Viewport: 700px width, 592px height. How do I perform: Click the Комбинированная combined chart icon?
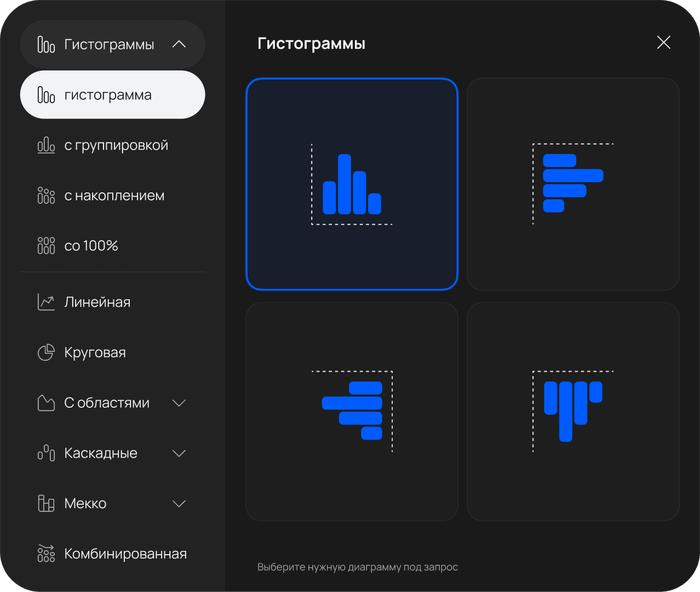point(46,554)
